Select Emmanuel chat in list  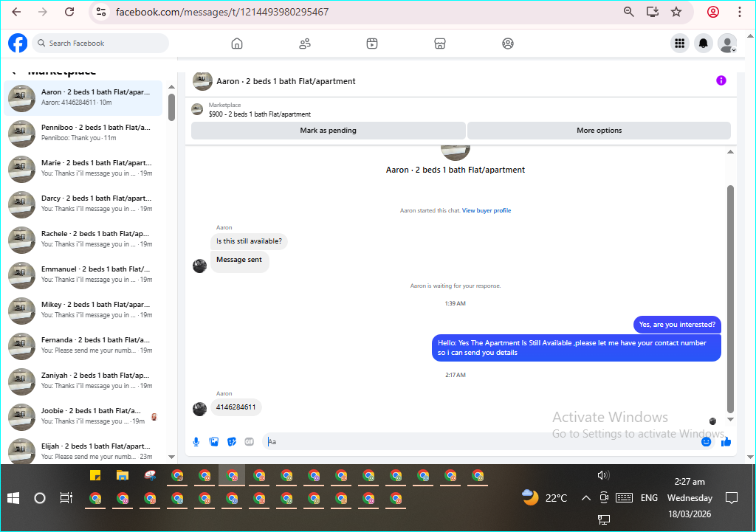pyautogui.click(x=83, y=274)
